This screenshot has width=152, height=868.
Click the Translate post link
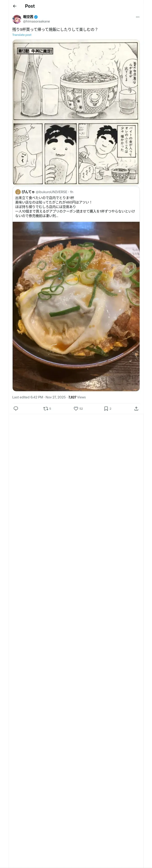(22, 35)
